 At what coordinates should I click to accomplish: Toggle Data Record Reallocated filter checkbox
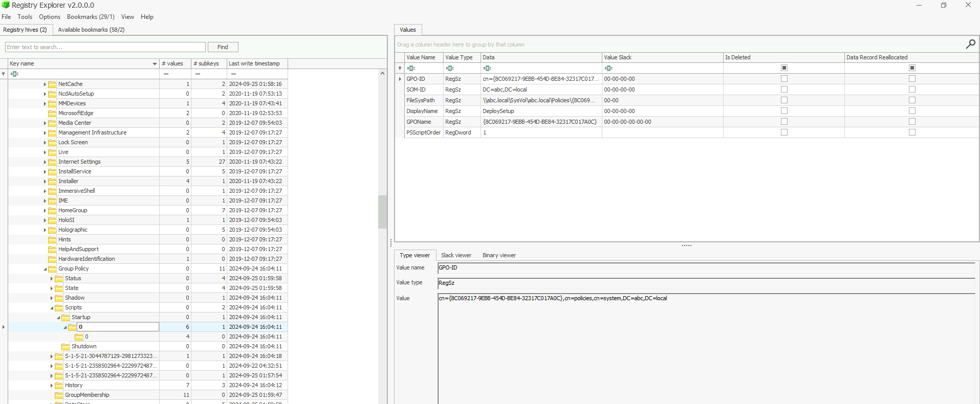click(912, 68)
